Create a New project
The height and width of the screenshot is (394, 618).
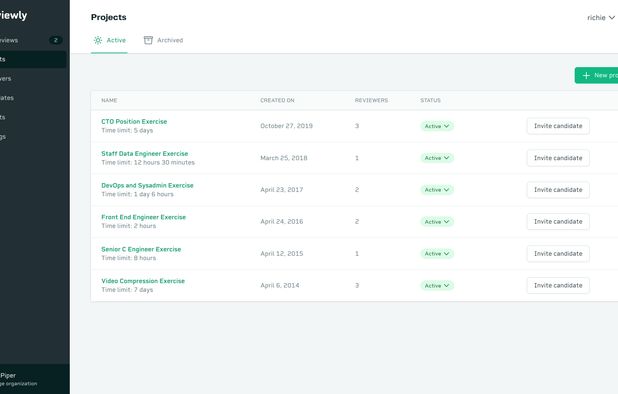click(x=596, y=75)
